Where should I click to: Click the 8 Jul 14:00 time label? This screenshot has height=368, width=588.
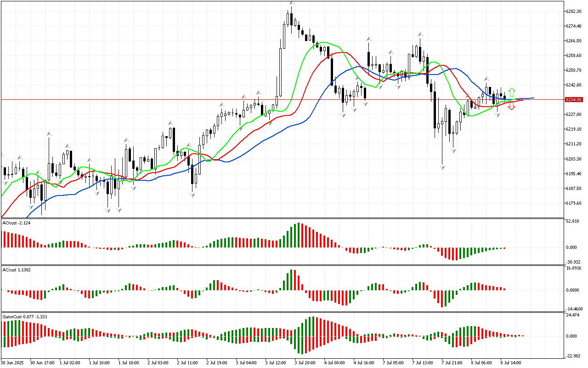click(510, 362)
